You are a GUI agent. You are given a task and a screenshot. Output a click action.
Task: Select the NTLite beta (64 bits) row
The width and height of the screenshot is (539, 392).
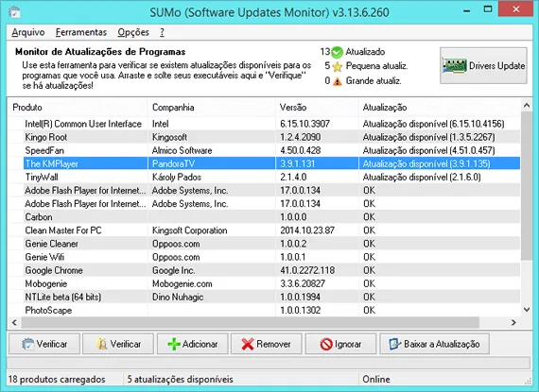(264, 297)
